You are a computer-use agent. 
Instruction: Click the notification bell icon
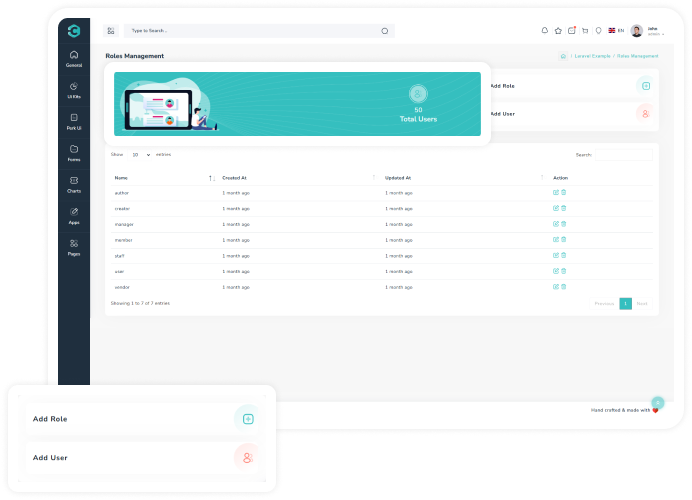click(545, 31)
